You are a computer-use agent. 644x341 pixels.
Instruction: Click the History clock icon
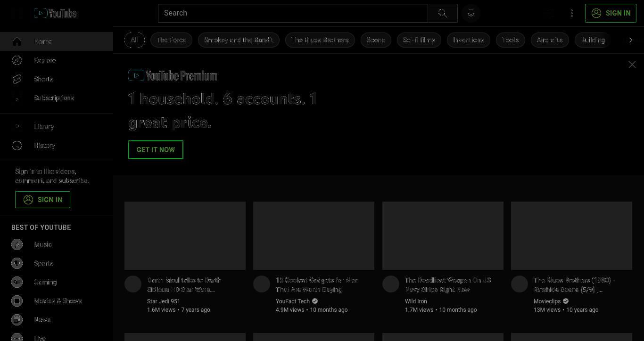coord(17,146)
